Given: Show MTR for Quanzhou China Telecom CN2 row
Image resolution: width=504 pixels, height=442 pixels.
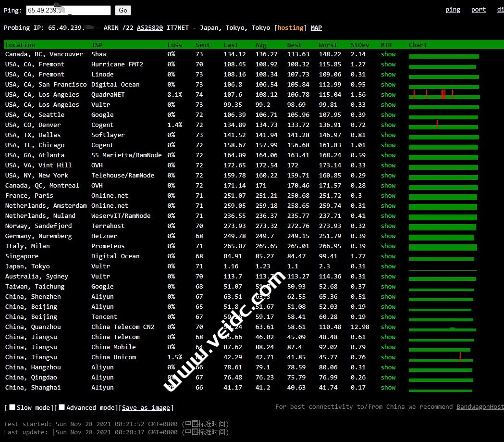Looking at the screenshot, I should click(x=388, y=327).
